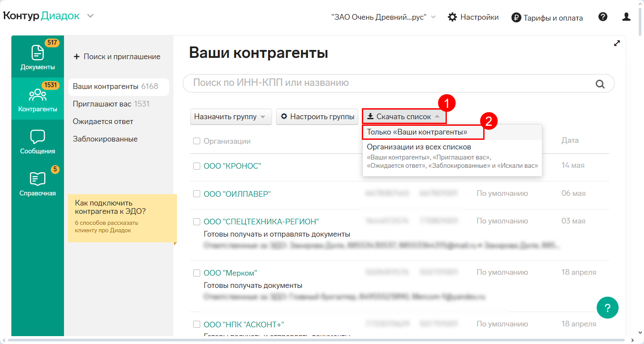Click the plus icon for Поиск и приглашение

point(76,57)
